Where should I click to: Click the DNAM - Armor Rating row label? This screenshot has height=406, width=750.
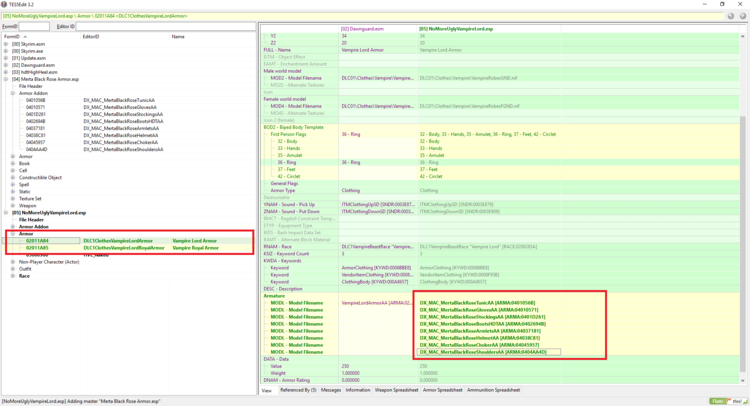(x=287, y=380)
